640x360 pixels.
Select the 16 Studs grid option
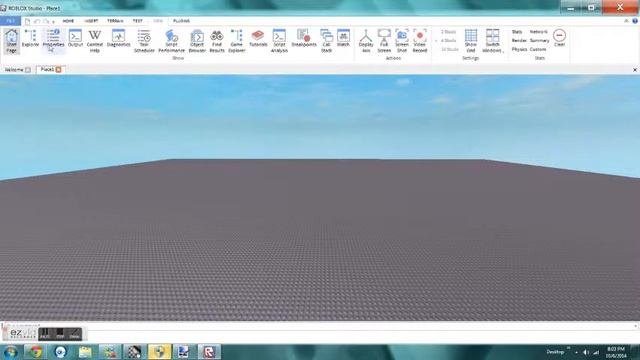(449, 49)
